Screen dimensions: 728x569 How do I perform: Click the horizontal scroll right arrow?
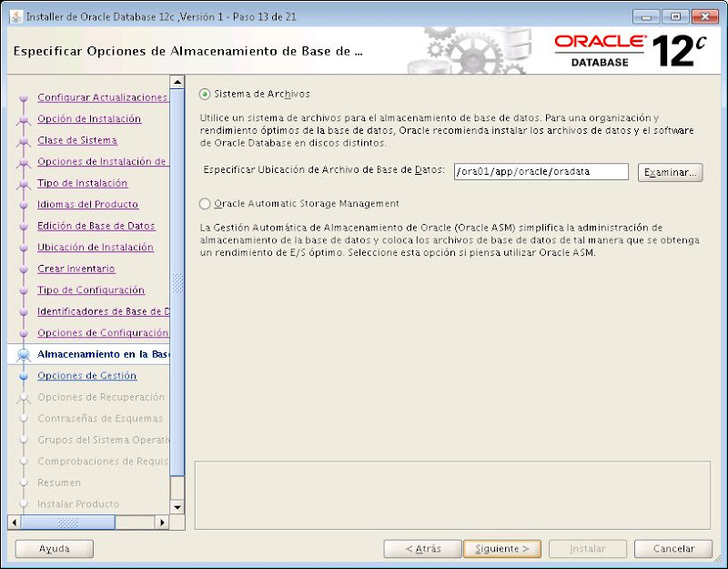point(162,522)
